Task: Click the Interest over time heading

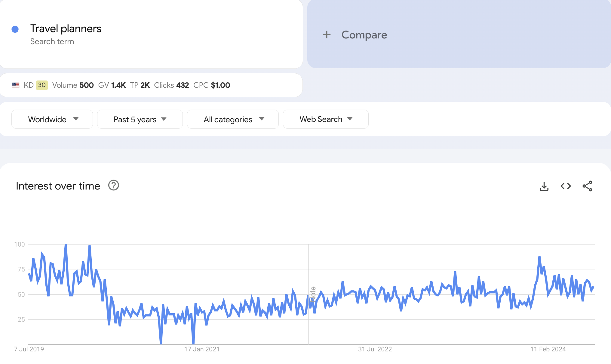Action: pyautogui.click(x=58, y=186)
